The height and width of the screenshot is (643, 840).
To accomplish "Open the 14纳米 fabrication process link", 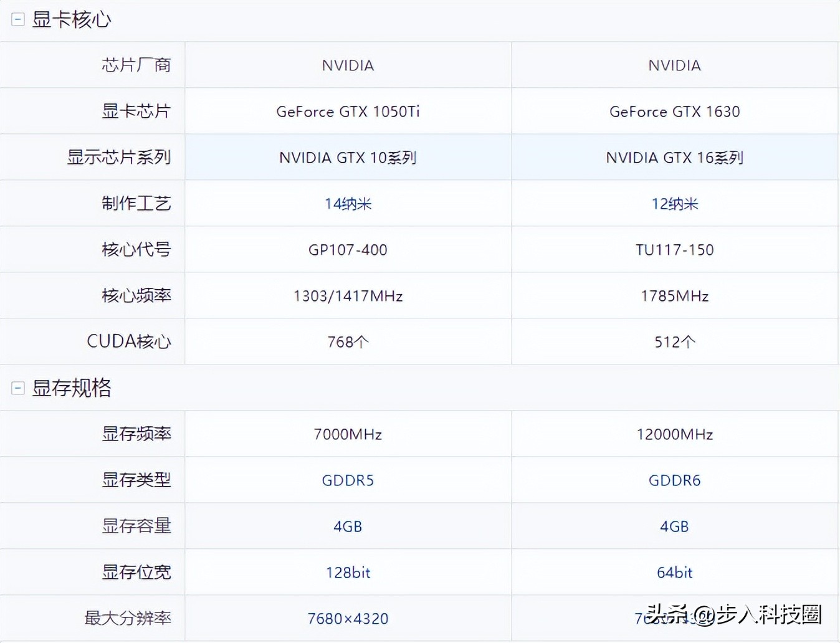I will tap(347, 204).
